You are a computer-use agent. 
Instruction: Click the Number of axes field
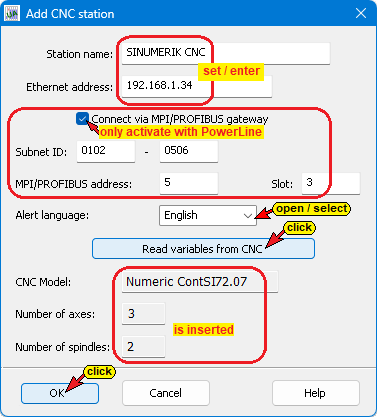tap(143, 314)
